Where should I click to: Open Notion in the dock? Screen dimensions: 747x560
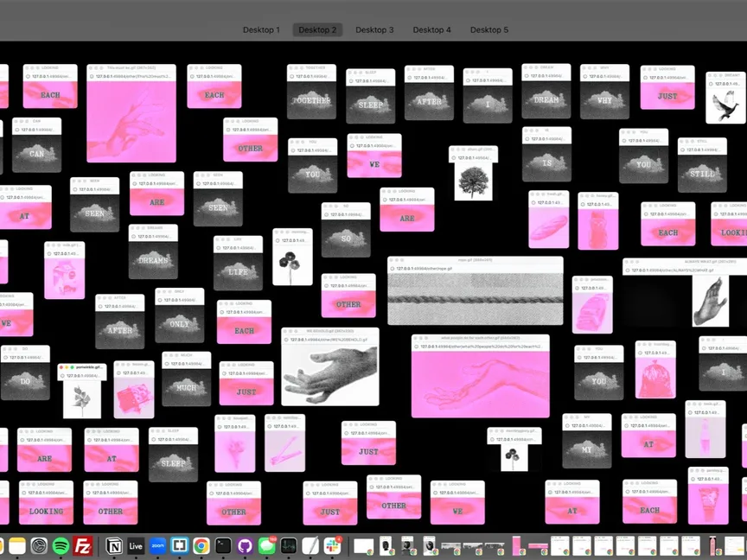[112, 545]
